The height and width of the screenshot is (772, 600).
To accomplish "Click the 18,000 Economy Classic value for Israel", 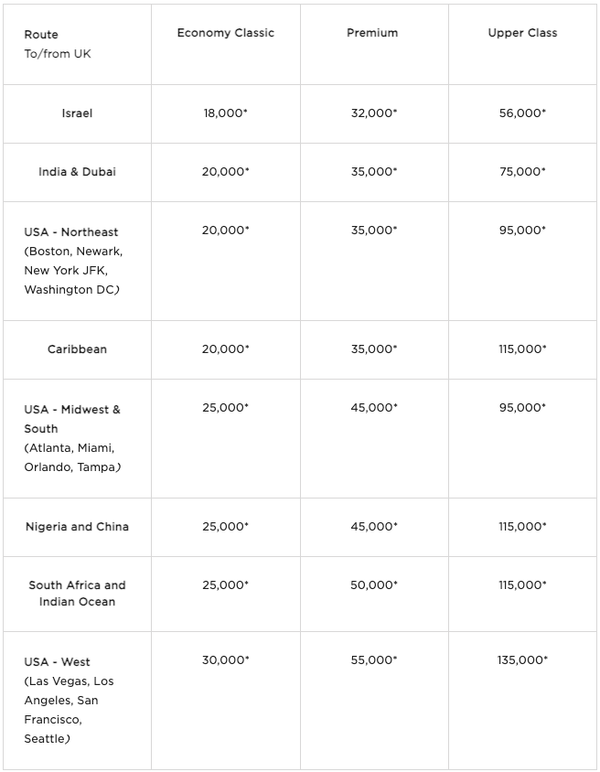I will point(225,113).
